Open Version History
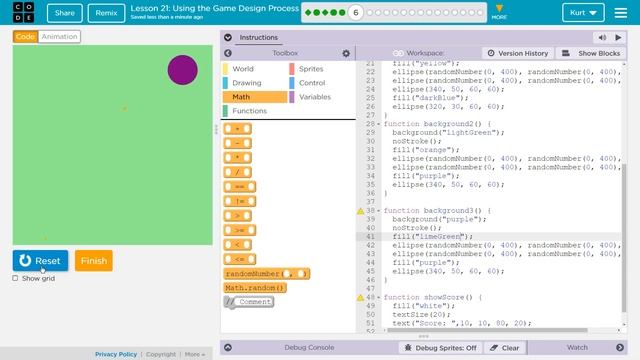Viewport: 640px width, 360px height. point(518,53)
